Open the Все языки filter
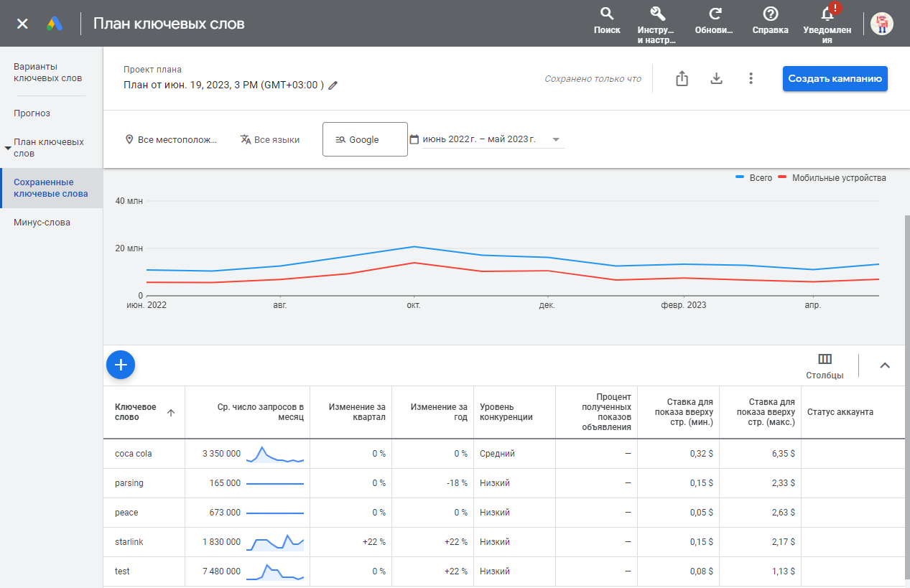 coord(271,139)
